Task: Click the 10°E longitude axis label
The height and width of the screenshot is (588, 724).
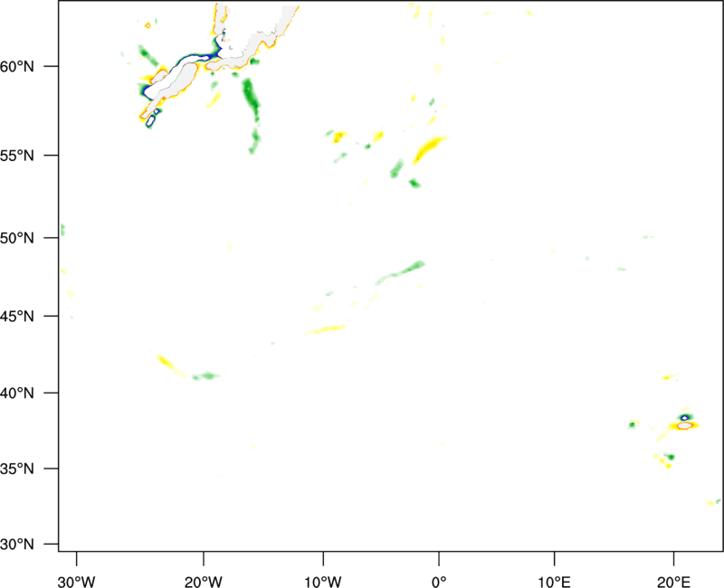Action: 554,582
